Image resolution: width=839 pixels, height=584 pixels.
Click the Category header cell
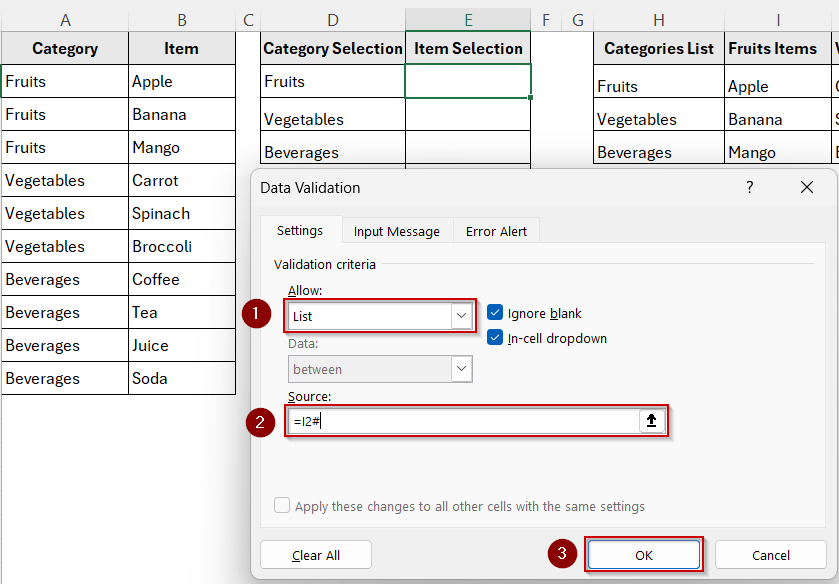(65, 48)
